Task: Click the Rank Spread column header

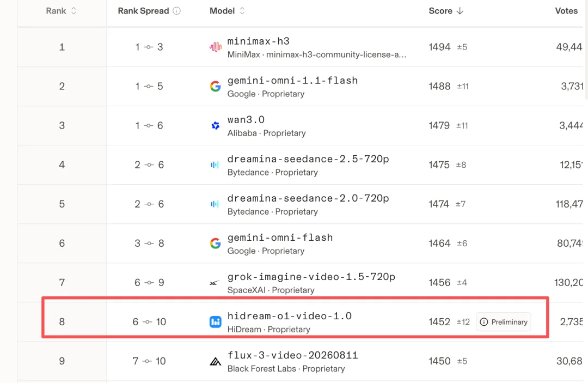Action: click(x=143, y=11)
